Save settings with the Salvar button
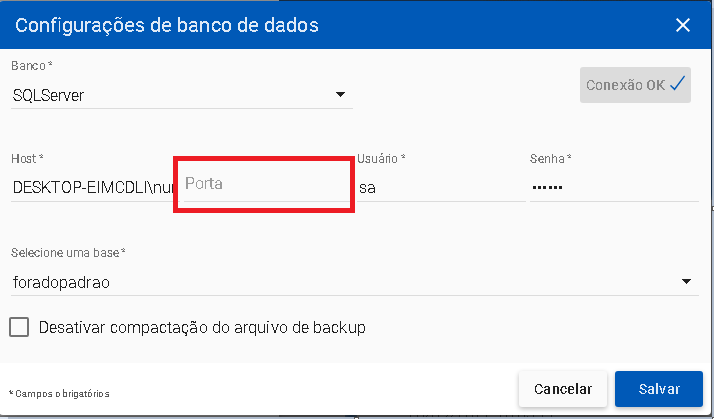714x419 pixels. point(658,389)
